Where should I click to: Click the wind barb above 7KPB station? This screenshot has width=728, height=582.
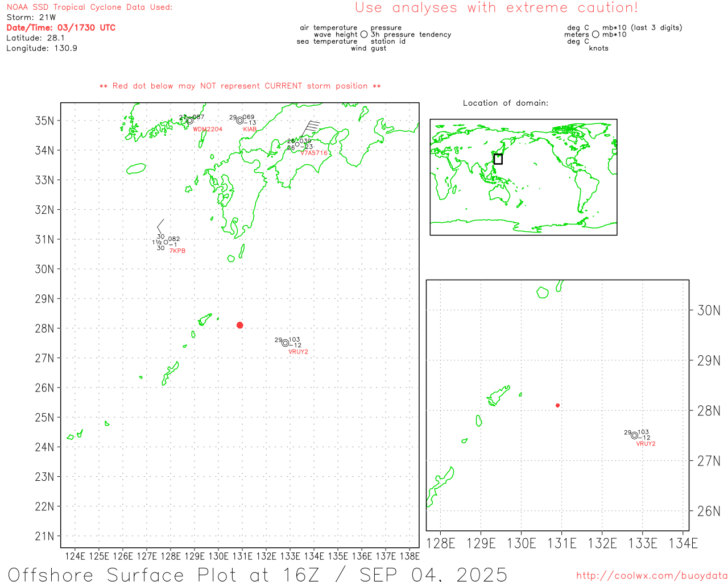pos(160,226)
